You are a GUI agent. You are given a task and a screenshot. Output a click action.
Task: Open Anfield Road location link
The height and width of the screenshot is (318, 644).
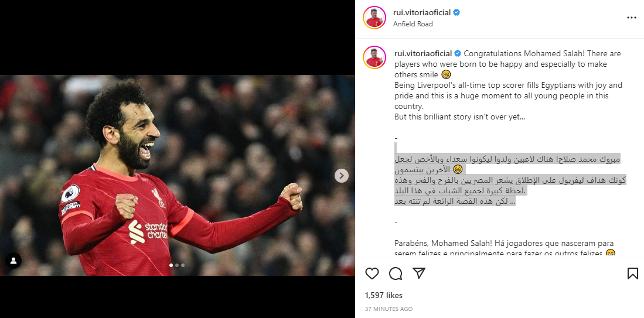[413, 24]
